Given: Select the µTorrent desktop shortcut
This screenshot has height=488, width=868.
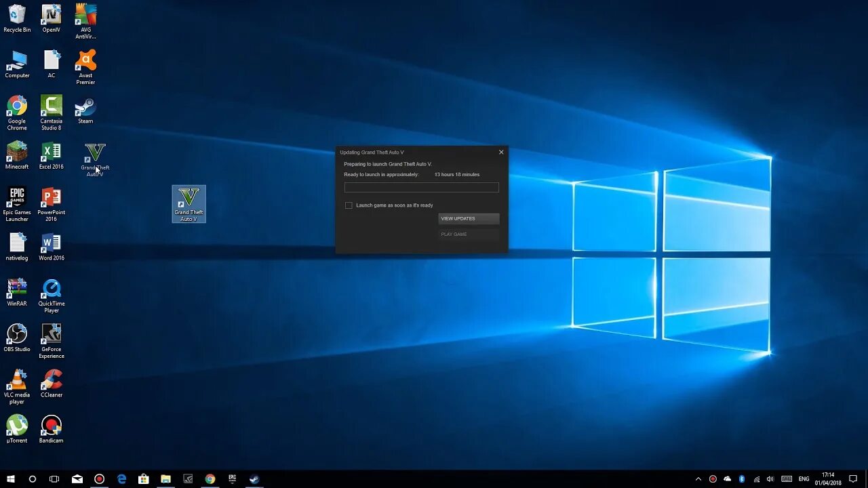Looking at the screenshot, I should [17, 429].
